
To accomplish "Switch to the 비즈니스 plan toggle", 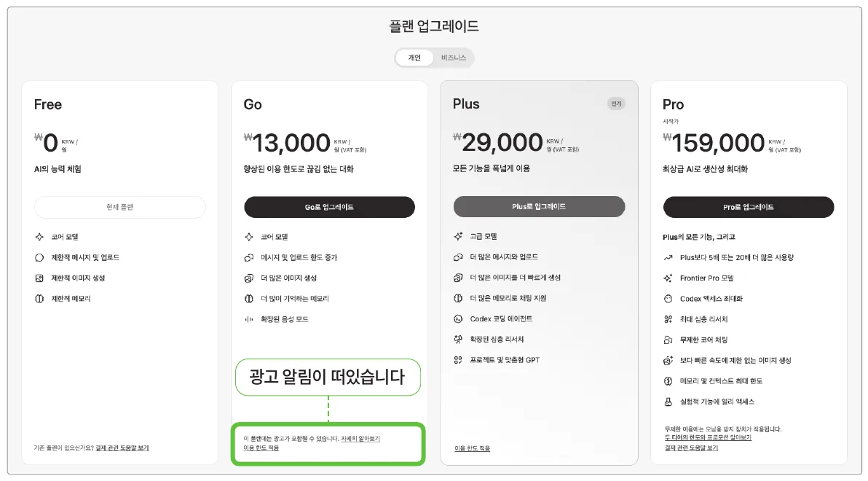I will (454, 58).
